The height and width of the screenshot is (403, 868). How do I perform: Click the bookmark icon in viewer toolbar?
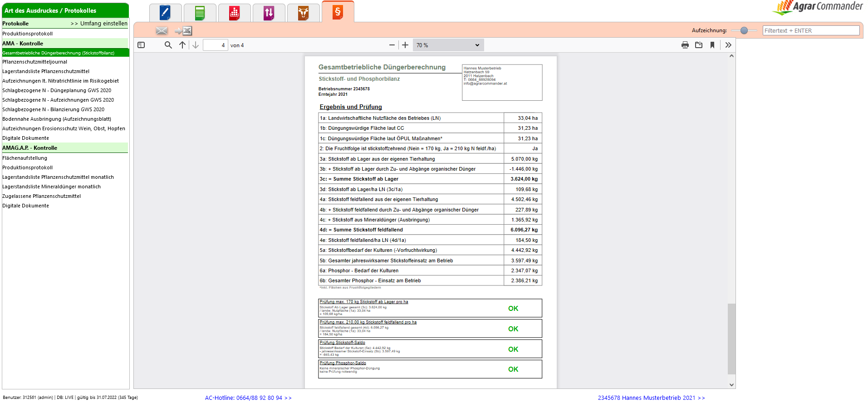click(712, 45)
